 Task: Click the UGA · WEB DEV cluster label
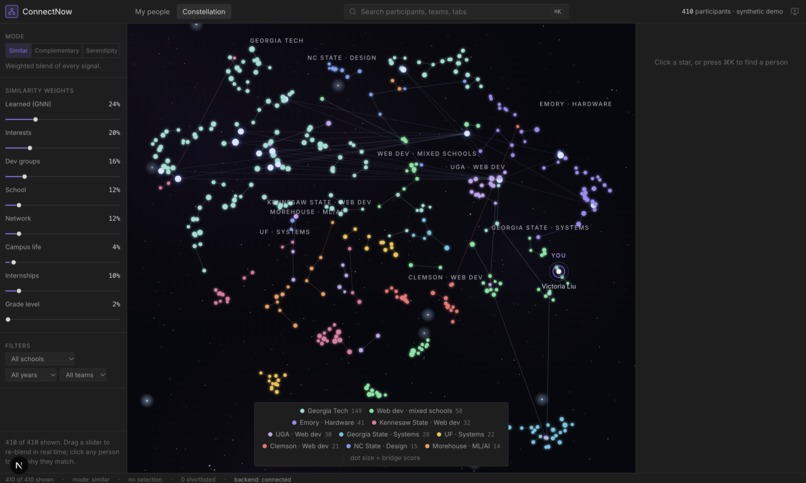point(478,167)
